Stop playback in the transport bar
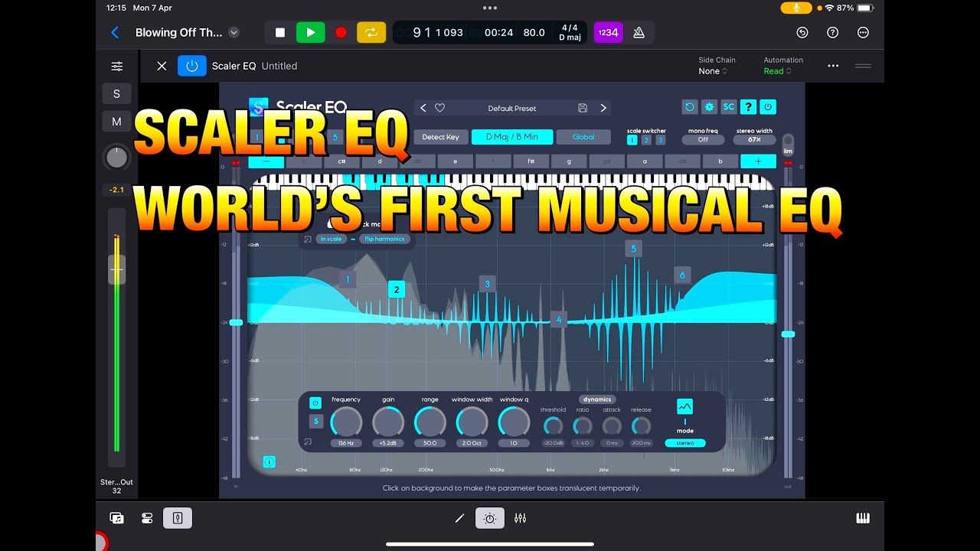This screenshot has width=980, height=551. (x=280, y=32)
